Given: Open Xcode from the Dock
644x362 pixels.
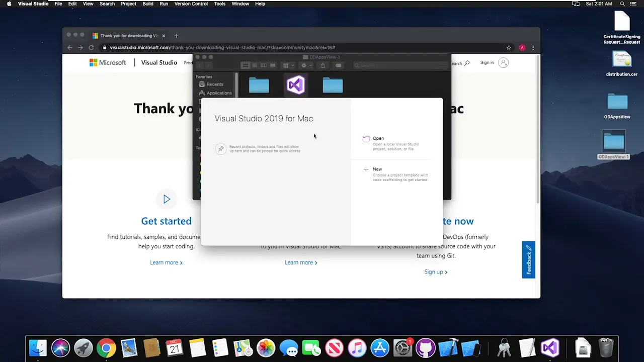Looking at the screenshot, I should pyautogui.click(x=448, y=348).
